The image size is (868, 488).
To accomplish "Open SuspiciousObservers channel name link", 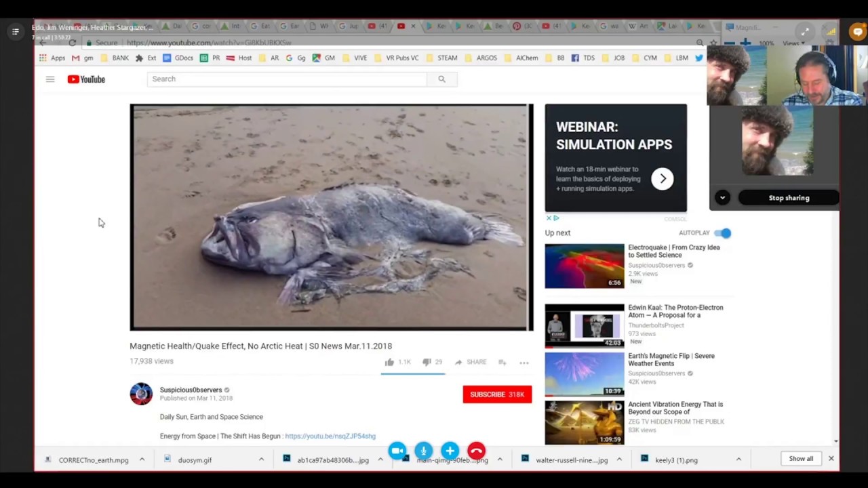I will point(191,390).
